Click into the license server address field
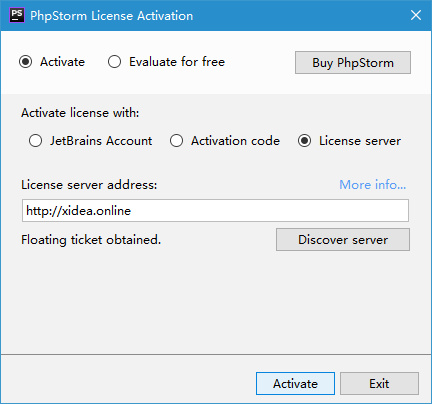 click(x=215, y=211)
